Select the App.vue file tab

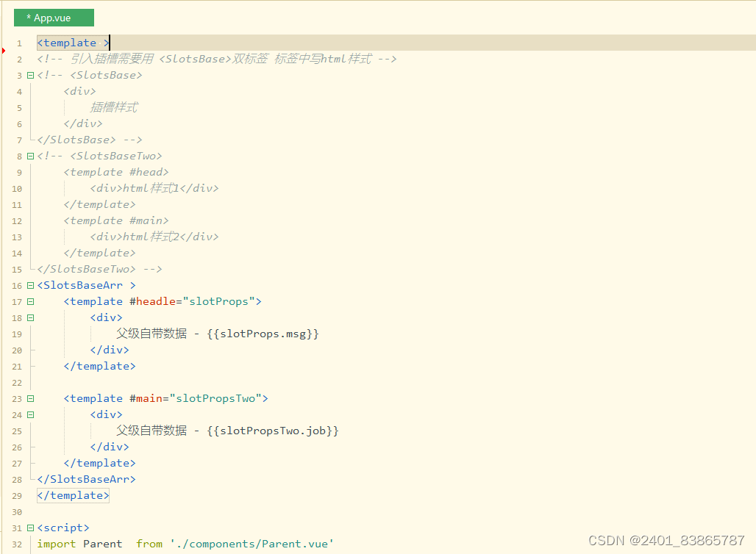pyautogui.click(x=54, y=17)
